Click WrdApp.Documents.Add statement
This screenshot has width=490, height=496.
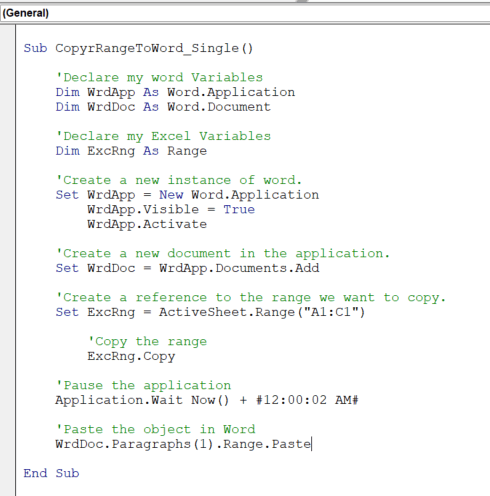click(239, 268)
